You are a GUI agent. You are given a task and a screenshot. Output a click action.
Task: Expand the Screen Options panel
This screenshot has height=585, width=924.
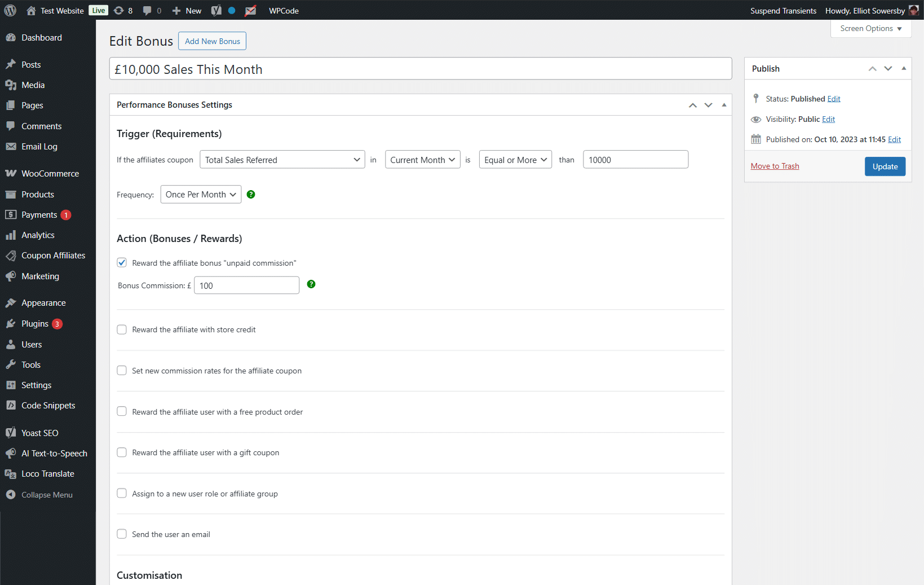pyautogui.click(x=870, y=28)
